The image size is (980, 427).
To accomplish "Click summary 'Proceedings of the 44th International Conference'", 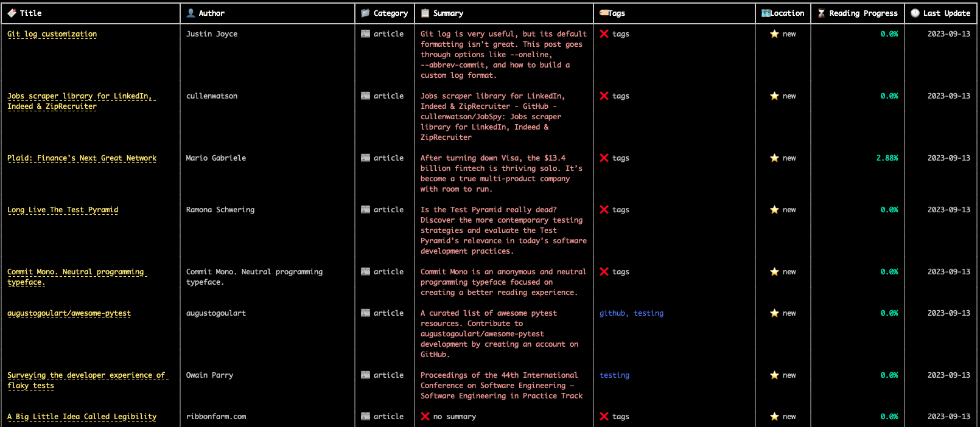I will point(502,386).
